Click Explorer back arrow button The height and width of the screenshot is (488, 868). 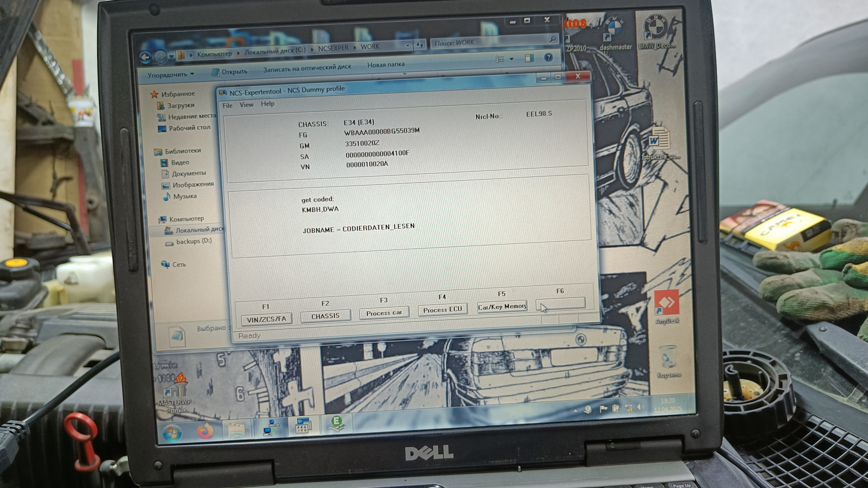point(146,57)
